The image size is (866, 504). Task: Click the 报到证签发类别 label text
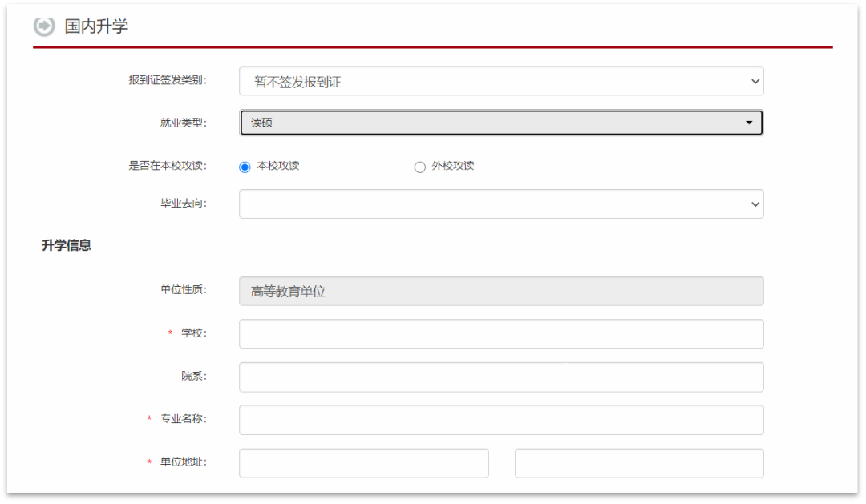click(x=168, y=80)
